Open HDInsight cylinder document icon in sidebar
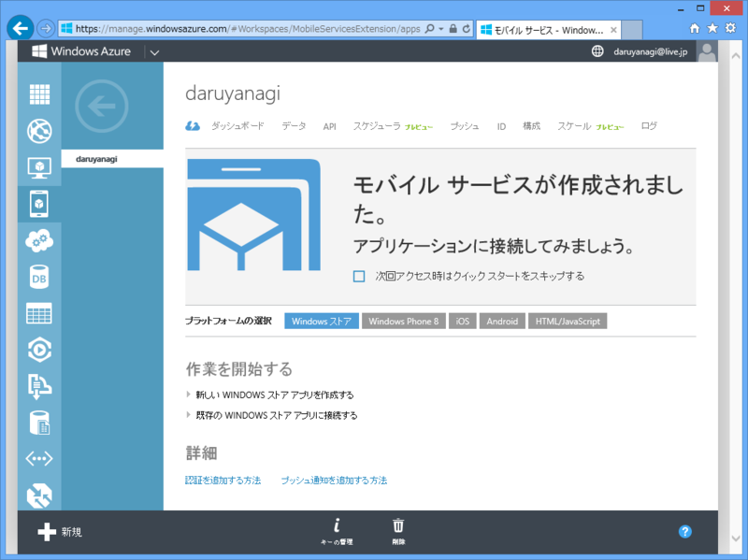 tap(39, 423)
